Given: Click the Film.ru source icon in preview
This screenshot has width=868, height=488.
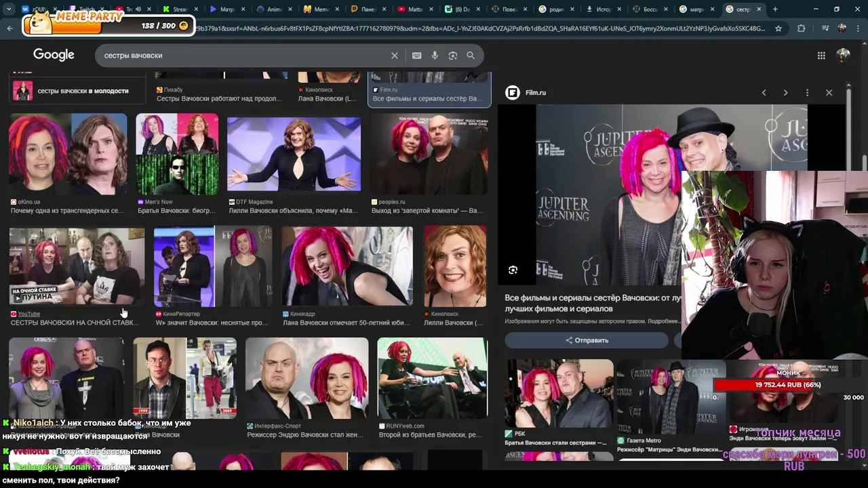Looking at the screenshot, I should 513,93.
